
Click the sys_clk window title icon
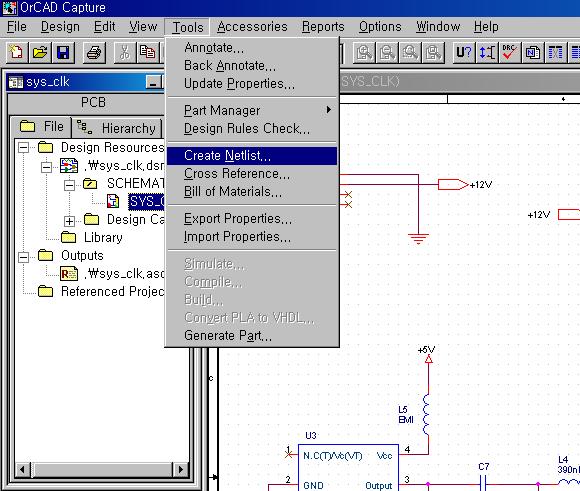click(16, 82)
